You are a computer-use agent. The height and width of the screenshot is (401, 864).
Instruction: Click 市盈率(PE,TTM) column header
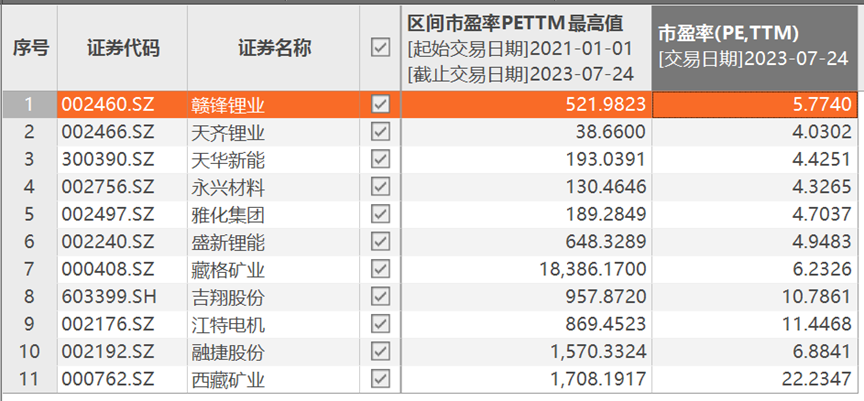[x=754, y=48]
